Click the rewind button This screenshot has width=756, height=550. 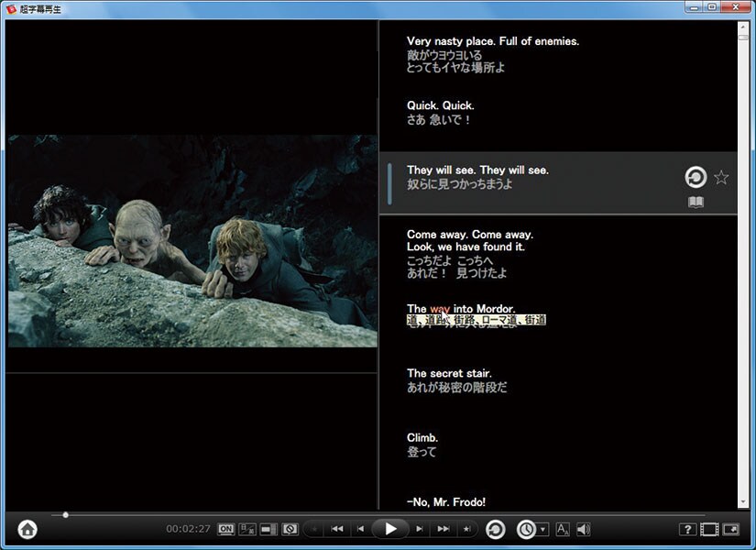(337, 529)
